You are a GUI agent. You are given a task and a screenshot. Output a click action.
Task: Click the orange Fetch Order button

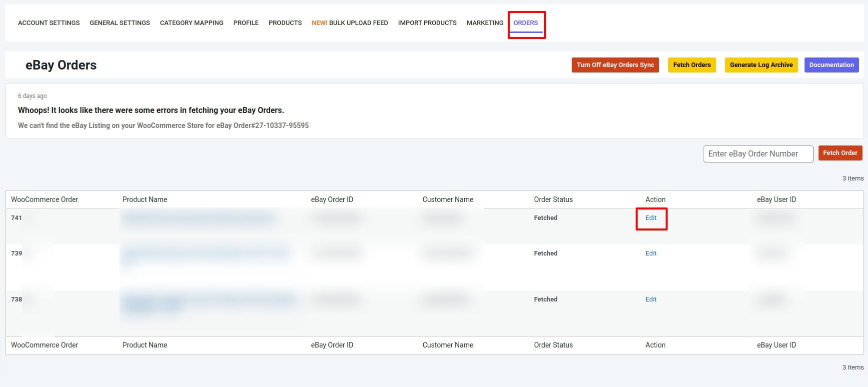click(x=840, y=153)
